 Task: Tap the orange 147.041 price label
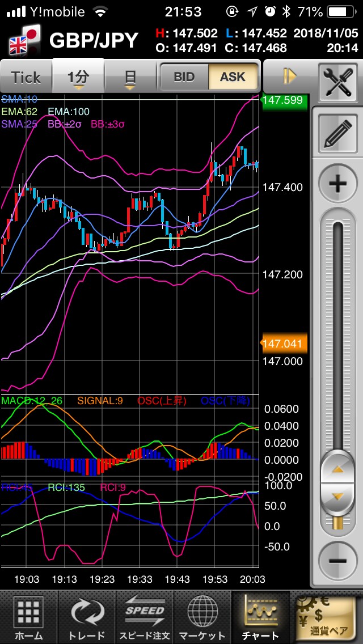coord(284,344)
